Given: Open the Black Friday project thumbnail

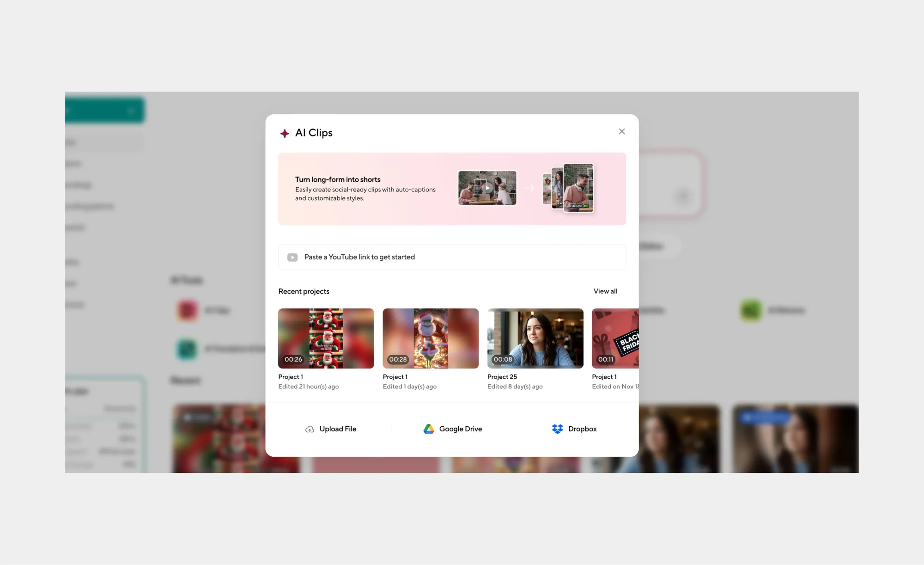Looking at the screenshot, I should (615, 338).
